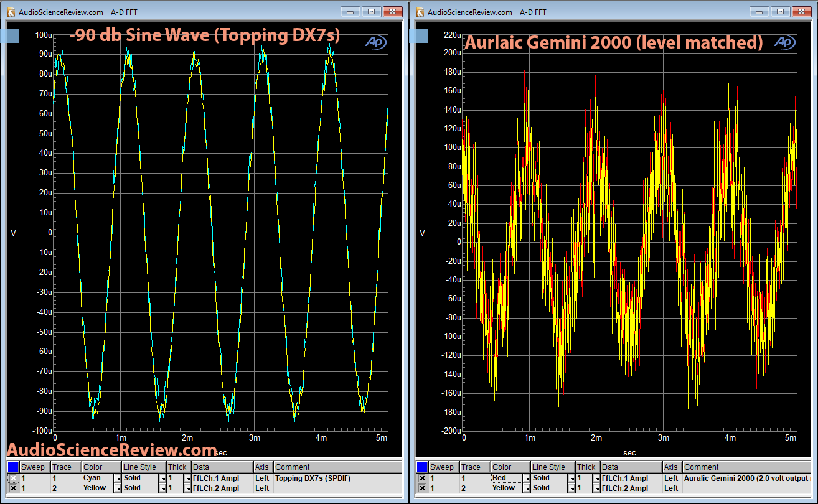Select 'Fft.Ch.2 Ampl' data cell in the Topping window
The width and height of the screenshot is (818, 504).
(222, 488)
